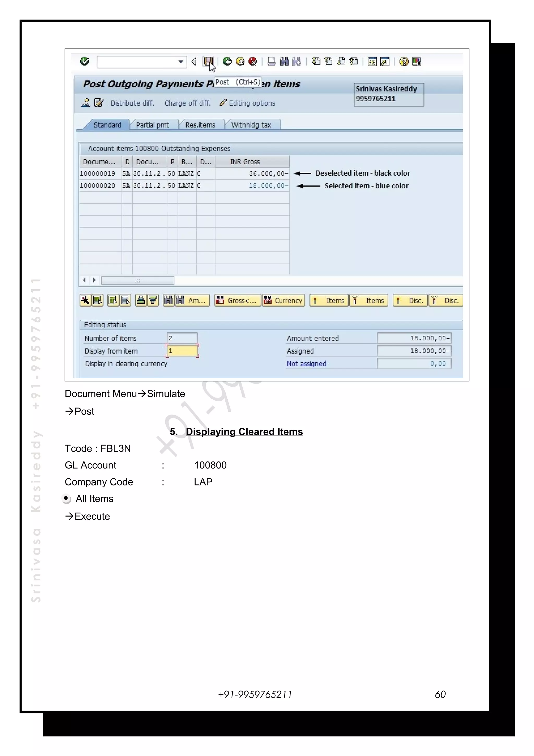Select the All Items radio button

66,499
